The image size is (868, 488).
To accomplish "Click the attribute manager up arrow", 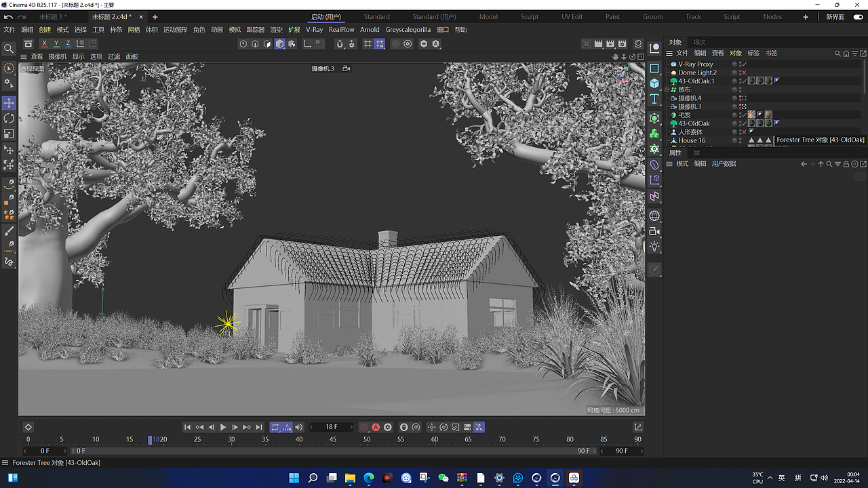I will tap(821, 164).
